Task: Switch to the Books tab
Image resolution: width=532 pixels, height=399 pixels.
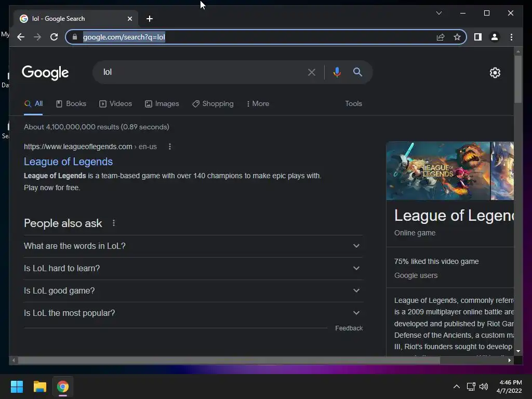Action: pyautogui.click(x=71, y=104)
